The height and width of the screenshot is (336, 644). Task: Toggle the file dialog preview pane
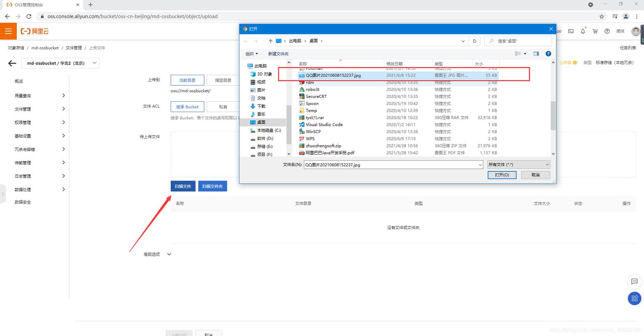536,54
